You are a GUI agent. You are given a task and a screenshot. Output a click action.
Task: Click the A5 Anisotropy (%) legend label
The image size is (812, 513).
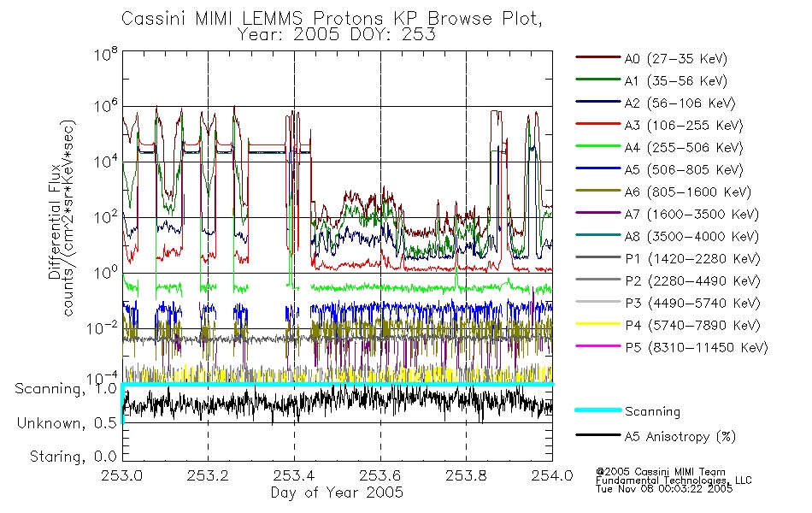pyautogui.click(x=680, y=437)
